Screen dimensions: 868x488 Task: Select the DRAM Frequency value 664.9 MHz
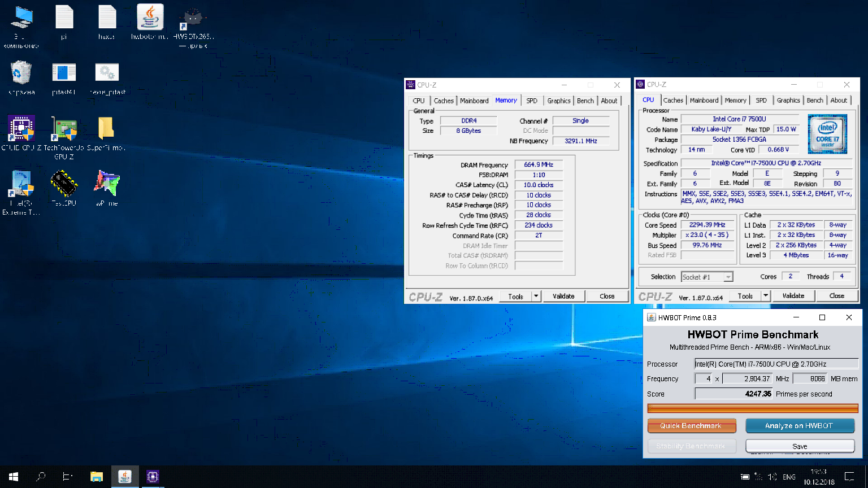[538, 164]
